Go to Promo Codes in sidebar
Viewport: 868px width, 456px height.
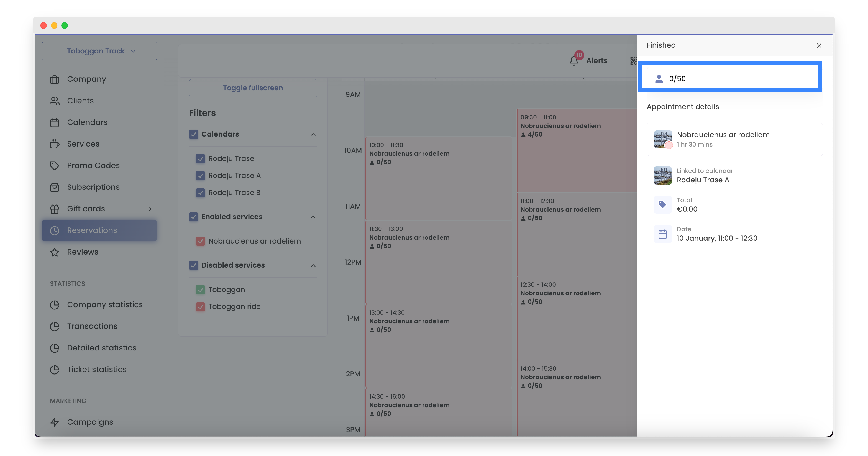tap(93, 165)
